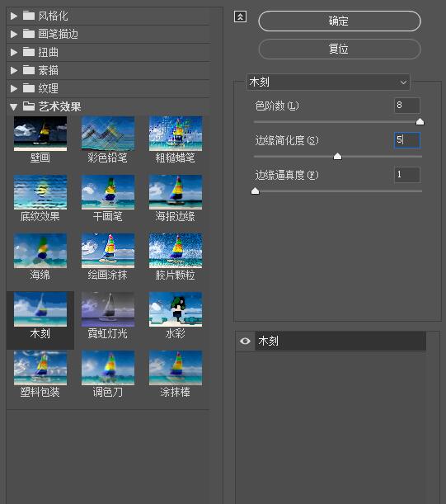Expand the 素描 filter folder
This screenshot has width=446, height=504.
[x=13, y=70]
